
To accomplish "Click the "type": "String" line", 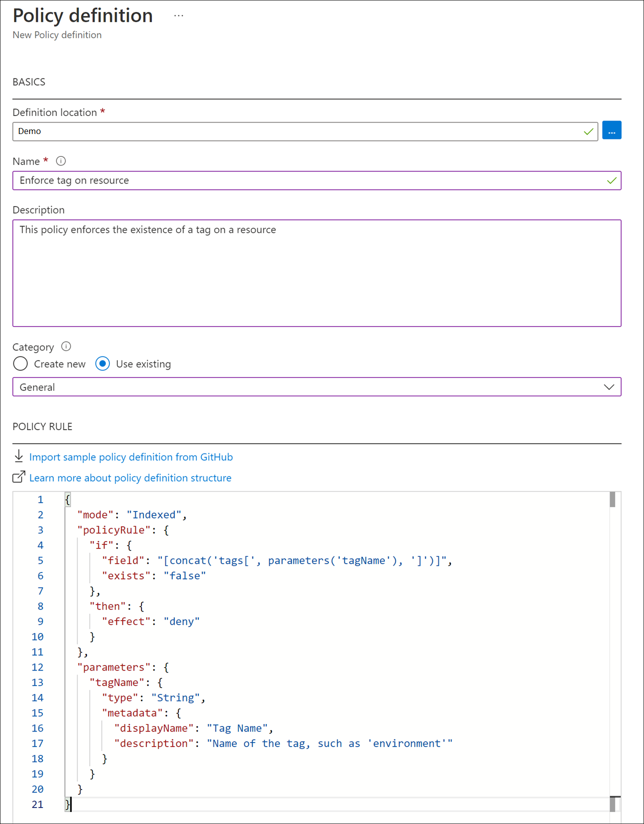I will (x=154, y=698).
